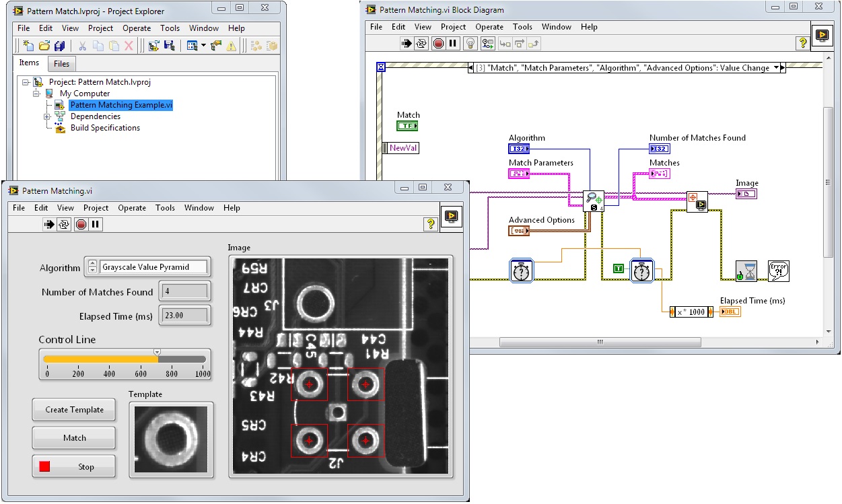Enable Highlight Execution on the block diagram
The width and height of the screenshot is (842, 504).
470,43
